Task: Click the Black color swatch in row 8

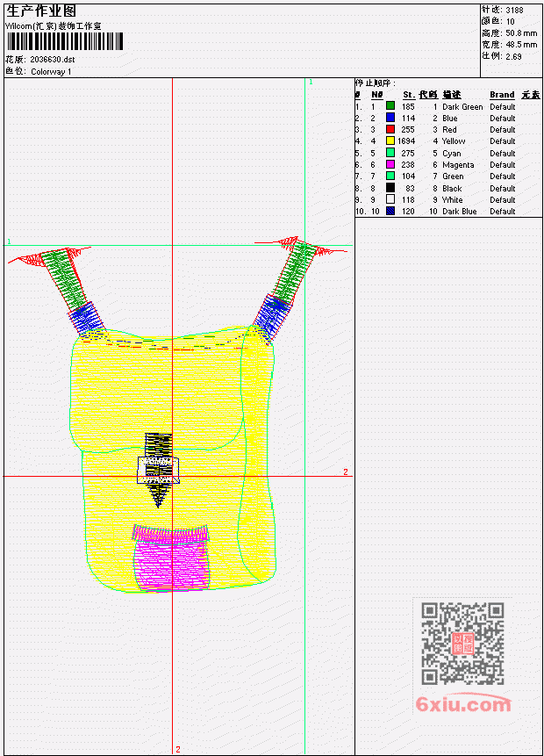Action: point(390,188)
